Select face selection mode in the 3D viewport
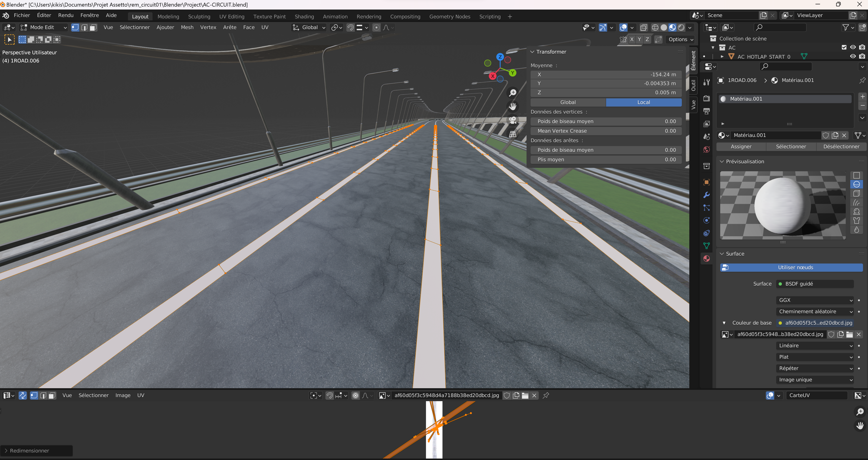The image size is (868, 460). [93, 27]
